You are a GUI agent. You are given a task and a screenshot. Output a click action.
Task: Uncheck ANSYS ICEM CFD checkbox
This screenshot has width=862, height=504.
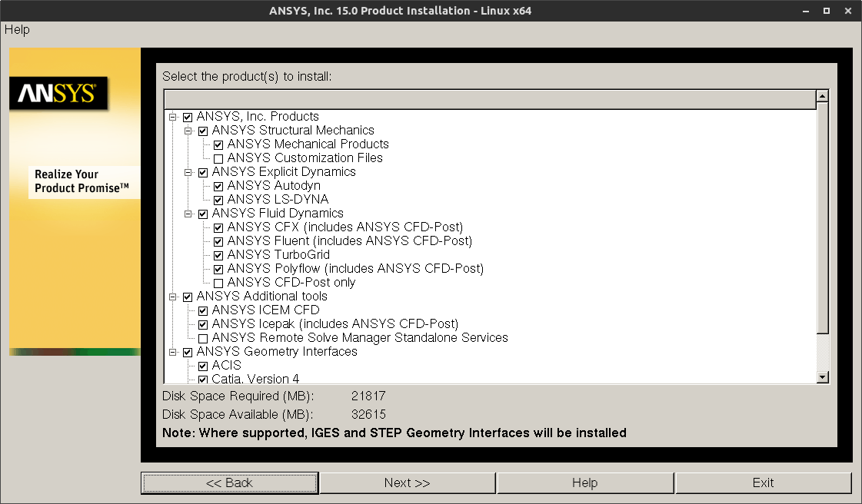[203, 310]
